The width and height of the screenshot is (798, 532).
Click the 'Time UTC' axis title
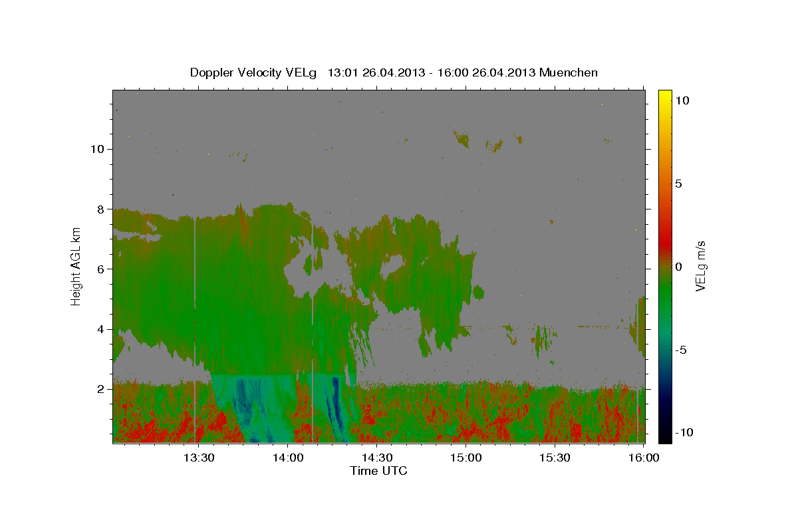[378, 471]
